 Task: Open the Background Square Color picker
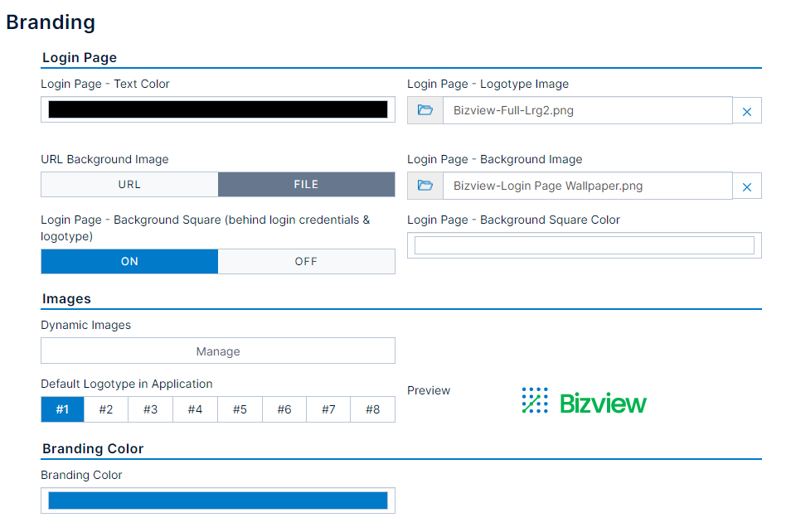(x=585, y=245)
